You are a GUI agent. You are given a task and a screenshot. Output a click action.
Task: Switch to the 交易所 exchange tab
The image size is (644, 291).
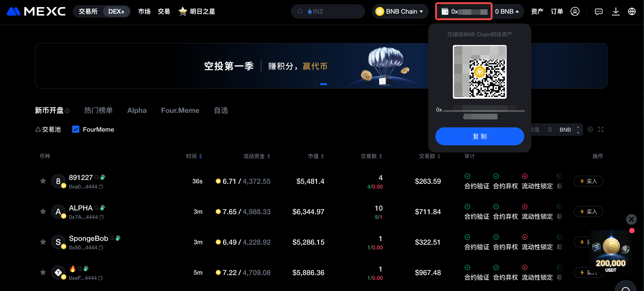[88, 11]
